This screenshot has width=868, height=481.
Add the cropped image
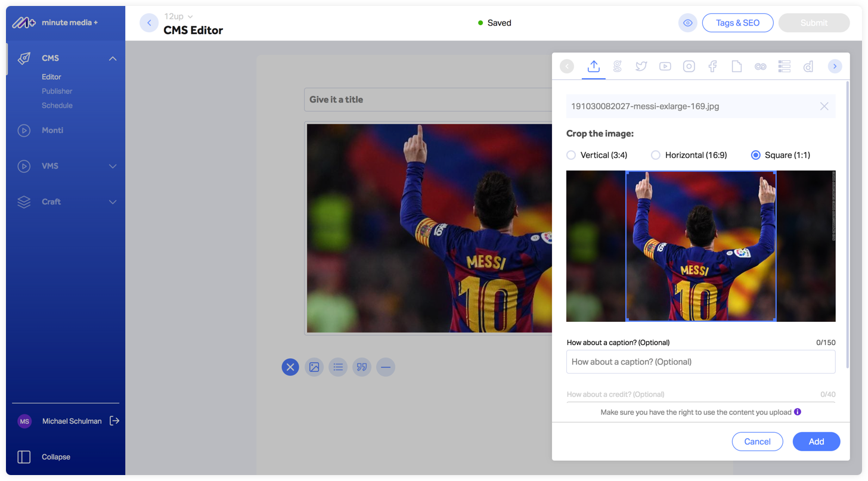tap(816, 442)
